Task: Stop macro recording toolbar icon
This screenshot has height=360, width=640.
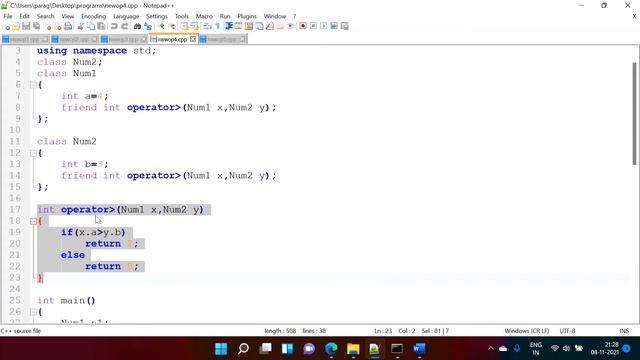Action: 313,26
